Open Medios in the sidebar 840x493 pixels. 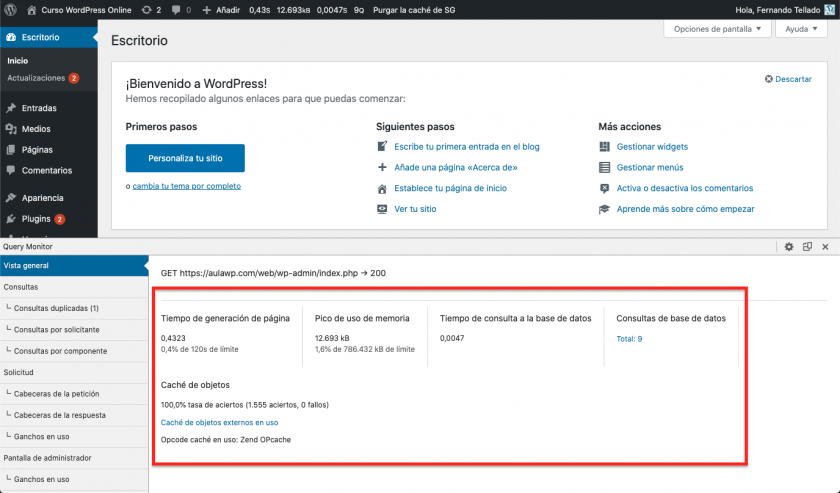36,129
